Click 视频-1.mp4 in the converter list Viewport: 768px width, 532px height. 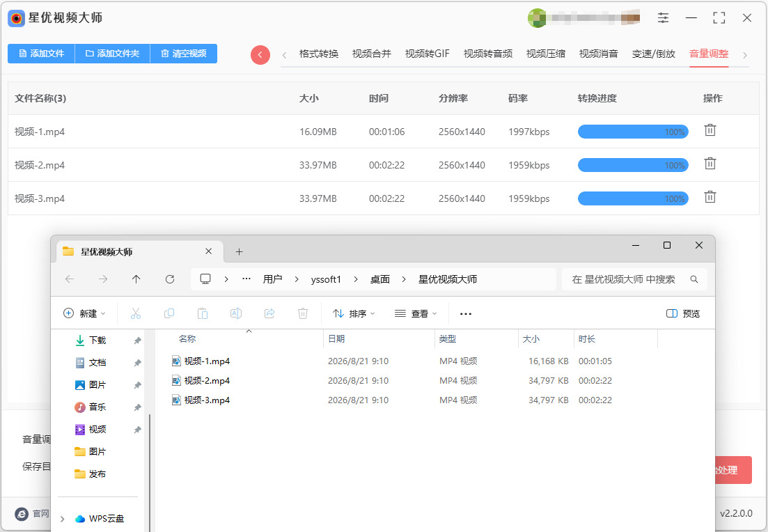tap(40, 132)
